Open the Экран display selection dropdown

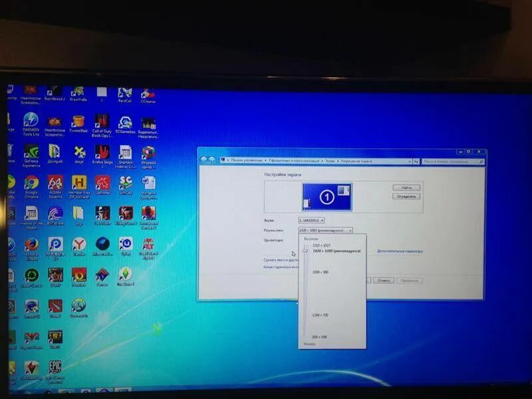(x=311, y=221)
